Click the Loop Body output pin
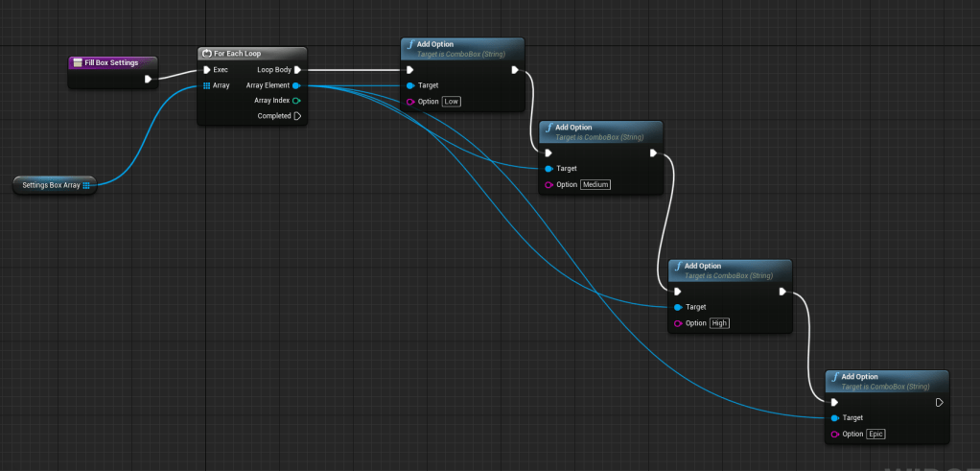Viewport: 980px width, 471px height. point(297,70)
